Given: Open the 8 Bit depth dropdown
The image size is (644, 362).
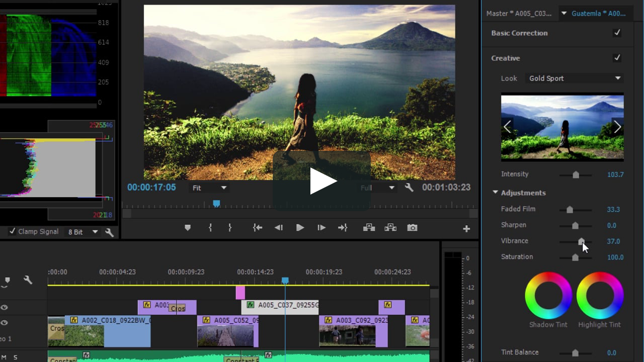Looking at the screenshot, I should pos(83,232).
